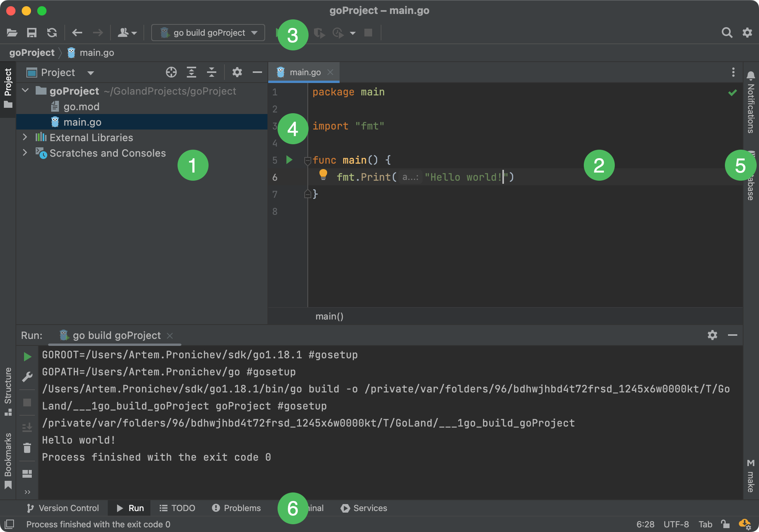759x532 pixels.
Task: Click Select Opened File target icon
Action: (171, 73)
